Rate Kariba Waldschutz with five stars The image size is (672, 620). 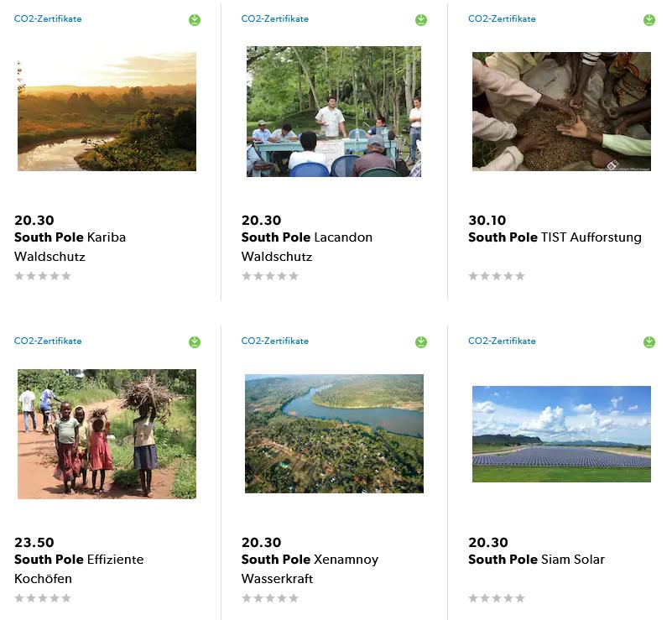(x=66, y=276)
